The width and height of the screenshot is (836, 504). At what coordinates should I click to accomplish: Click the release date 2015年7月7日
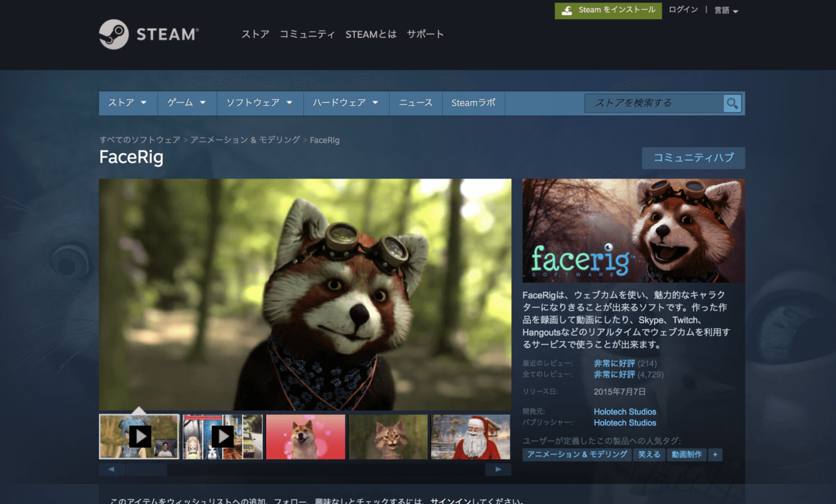pos(620,392)
